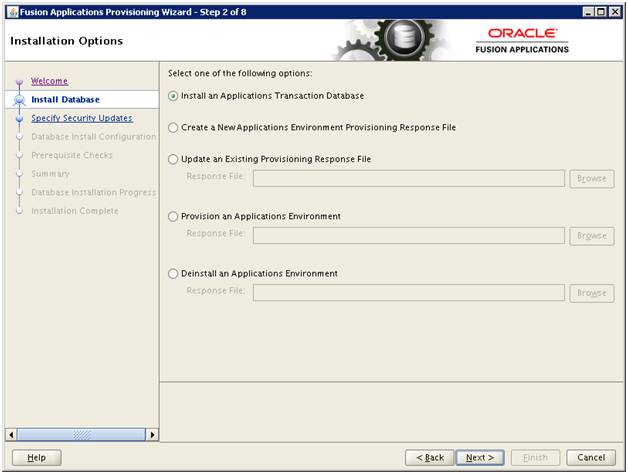Image resolution: width=628 pixels, height=474 pixels.
Task: Click Installation Complete step
Action: click(75, 211)
